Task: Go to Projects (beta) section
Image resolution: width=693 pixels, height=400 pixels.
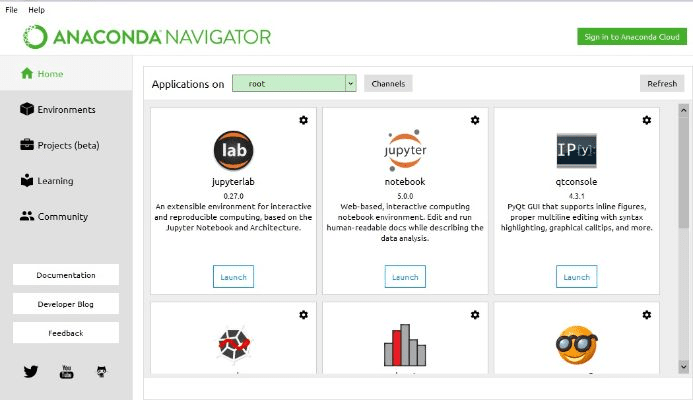Action: tap(68, 145)
